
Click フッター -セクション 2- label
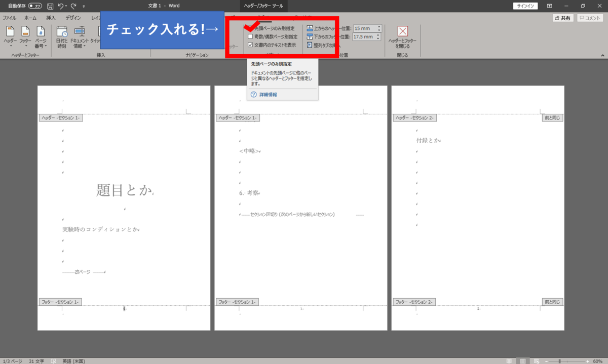414,302
